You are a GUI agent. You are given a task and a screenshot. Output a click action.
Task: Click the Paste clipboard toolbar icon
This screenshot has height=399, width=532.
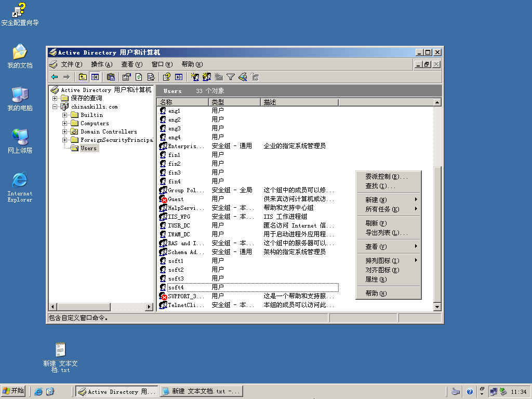pyautogui.click(x=111, y=77)
